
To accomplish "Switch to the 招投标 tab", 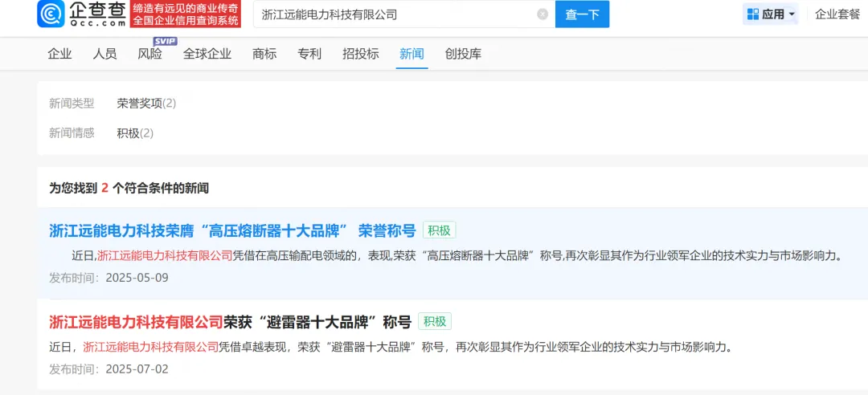I will 360,54.
